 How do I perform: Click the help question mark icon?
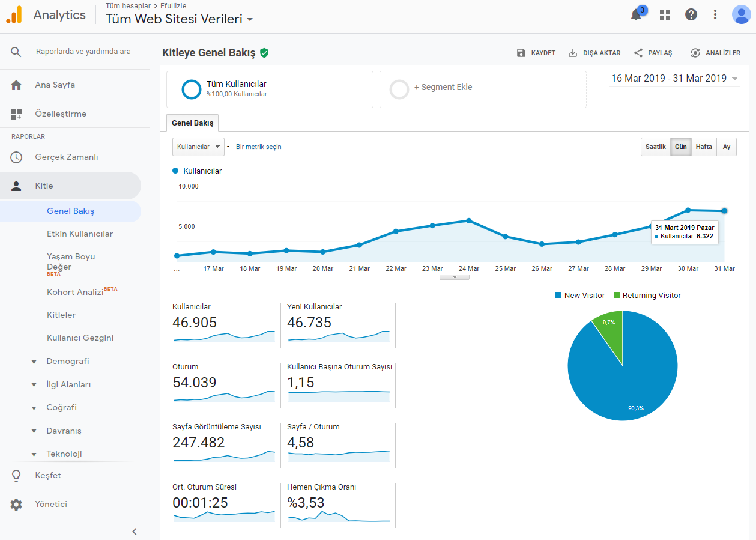tap(691, 15)
